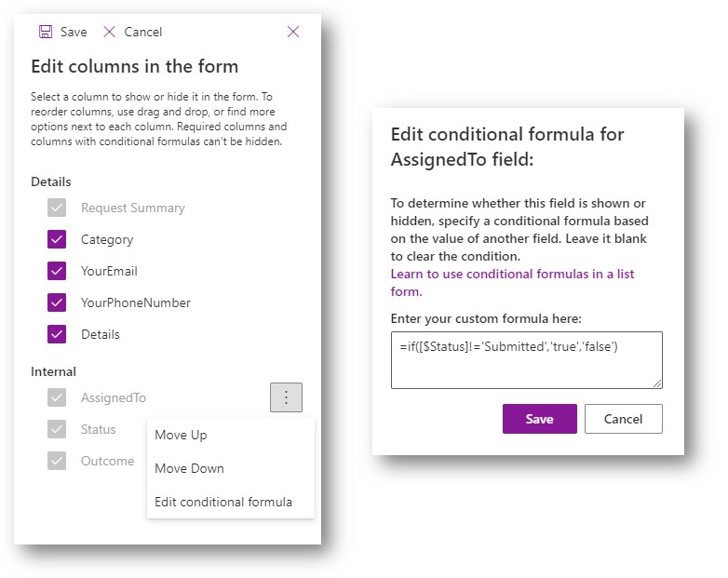The height and width of the screenshot is (578, 728).
Task: Close the Edit columns panel
Action: pyautogui.click(x=293, y=32)
